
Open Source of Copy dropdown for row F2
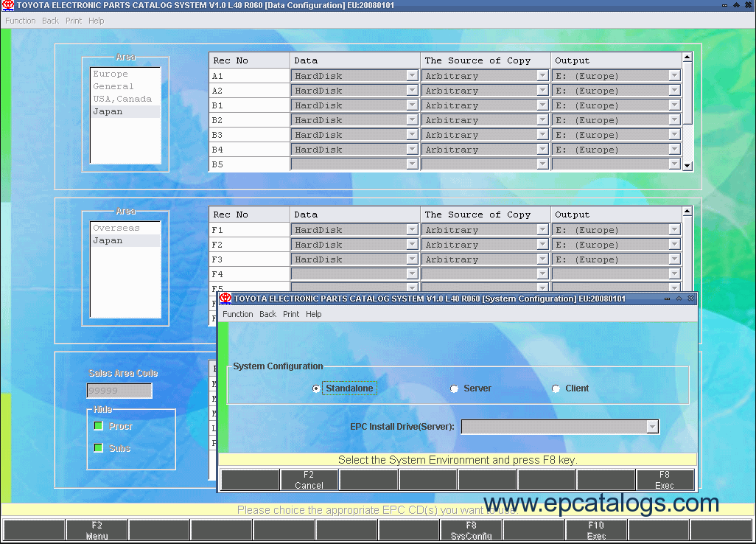(542, 245)
